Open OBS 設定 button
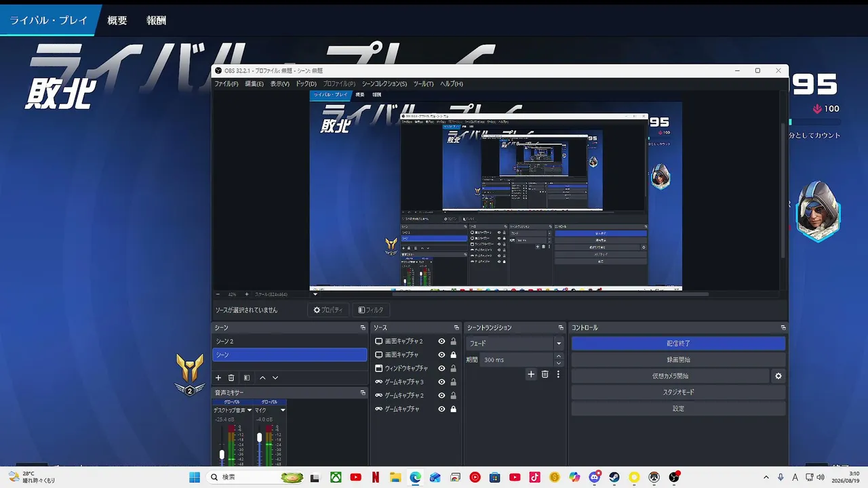The height and width of the screenshot is (488, 868). point(678,409)
